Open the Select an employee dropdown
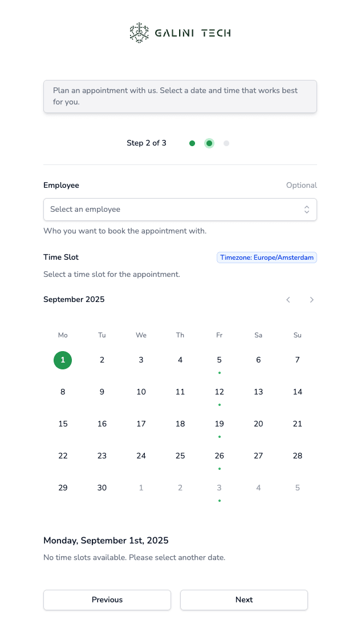This screenshot has height=644, width=361. point(180,209)
